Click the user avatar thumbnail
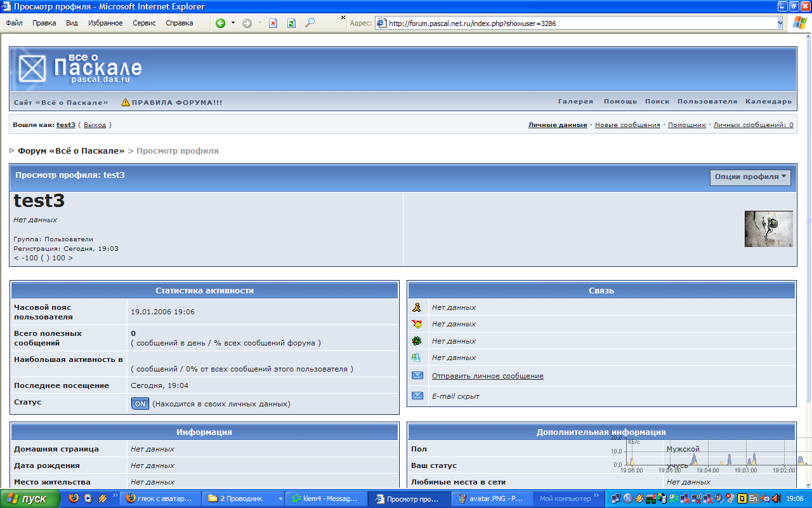The image size is (812, 508). coord(768,229)
